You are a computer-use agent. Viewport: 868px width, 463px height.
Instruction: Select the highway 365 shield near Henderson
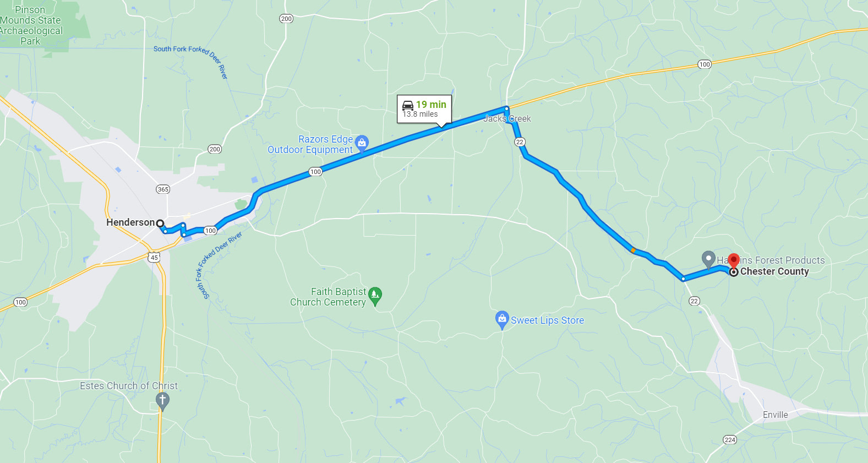tap(163, 189)
